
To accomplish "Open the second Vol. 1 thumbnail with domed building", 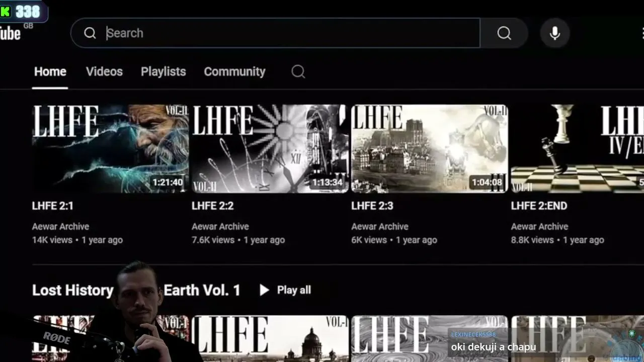I will pos(270,338).
